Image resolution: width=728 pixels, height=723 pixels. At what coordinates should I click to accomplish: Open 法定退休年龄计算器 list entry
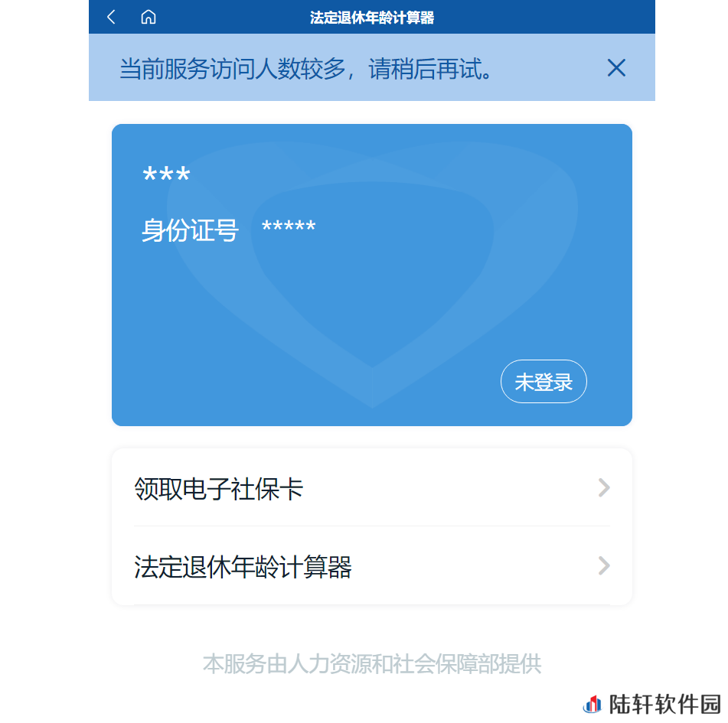pyautogui.click(x=371, y=565)
